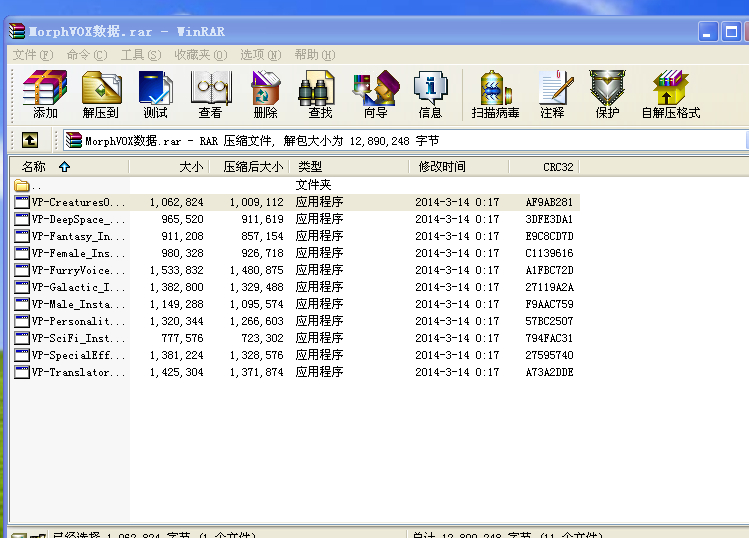
Task: Open the 命令(C) menu
Action: click(x=87, y=55)
